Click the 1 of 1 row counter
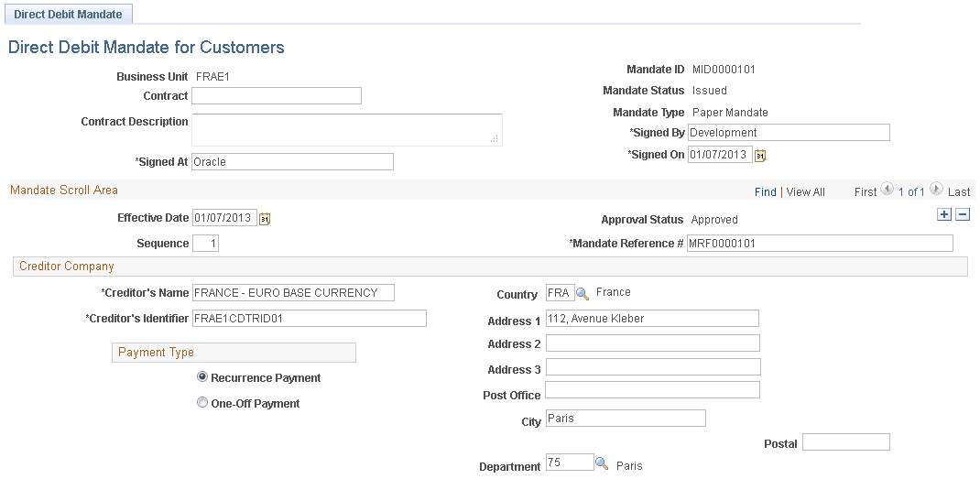The width and height of the screenshot is (980, 479). click(x=911, y=192)
